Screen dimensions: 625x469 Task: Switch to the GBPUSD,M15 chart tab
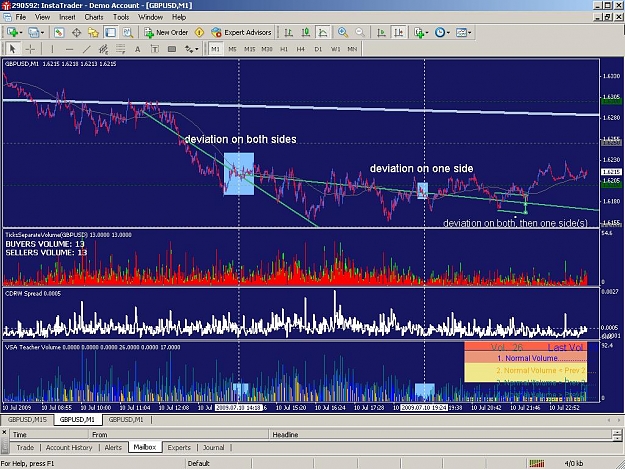pos(27,420)
